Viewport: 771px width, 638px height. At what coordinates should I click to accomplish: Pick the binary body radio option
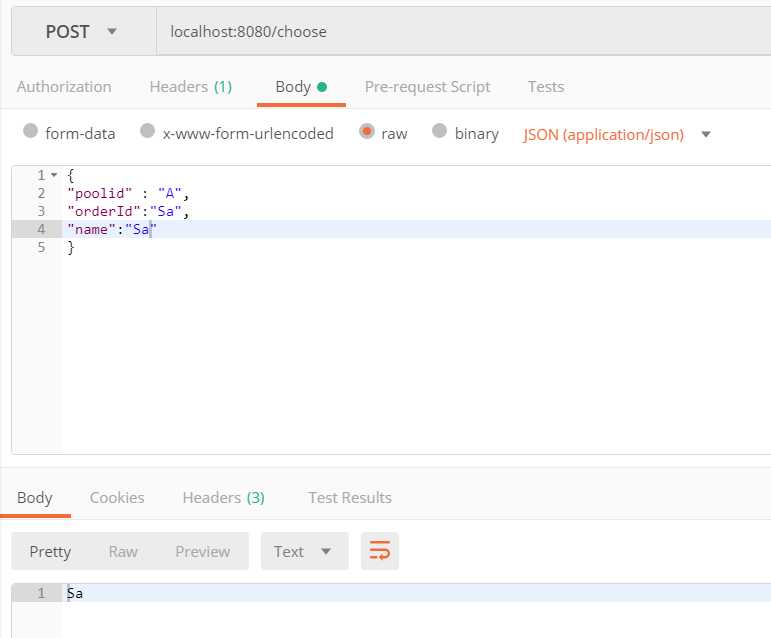click(x=440, y=132)
